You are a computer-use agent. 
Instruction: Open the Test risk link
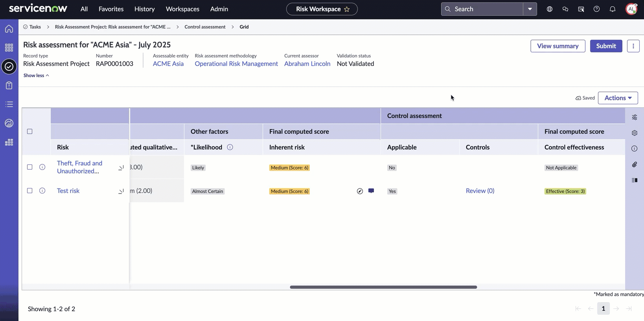pyautogui.click(x=68, y=191)
